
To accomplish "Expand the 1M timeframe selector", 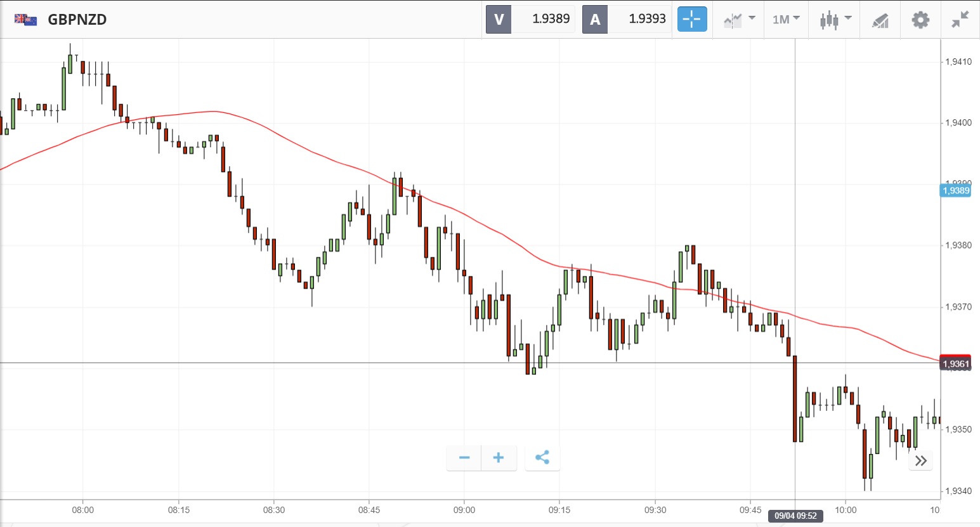I will pos(786,19).
